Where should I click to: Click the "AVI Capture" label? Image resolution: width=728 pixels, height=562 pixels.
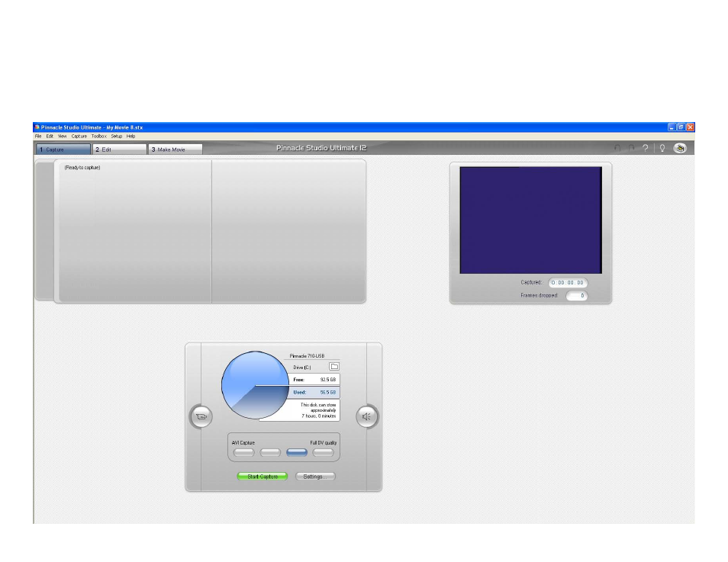(x=243, y=443)
